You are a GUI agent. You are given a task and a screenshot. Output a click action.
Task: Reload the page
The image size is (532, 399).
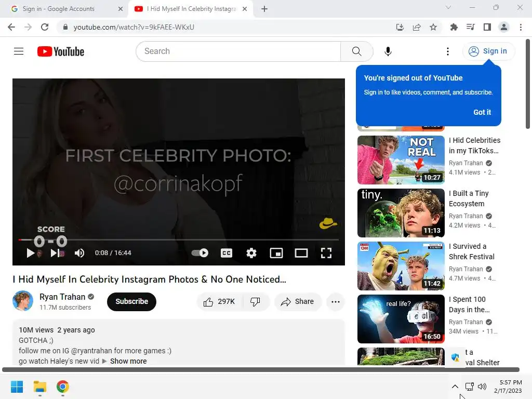45,27
